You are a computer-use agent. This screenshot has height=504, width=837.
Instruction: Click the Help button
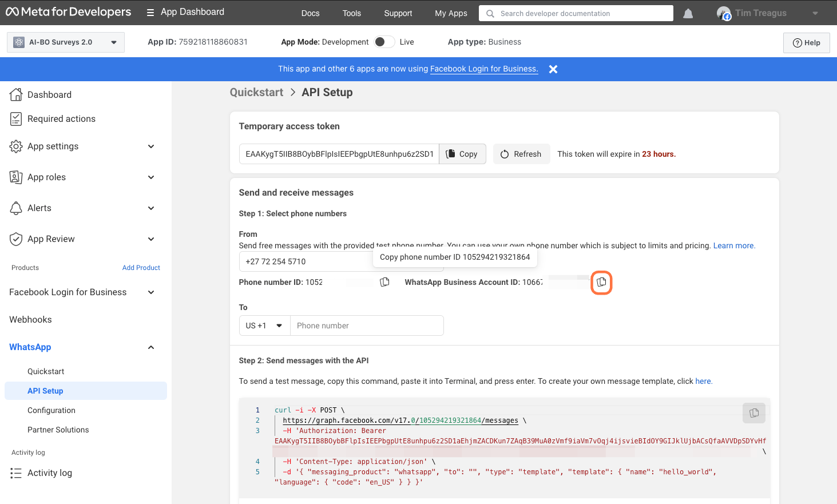(807, 43)
